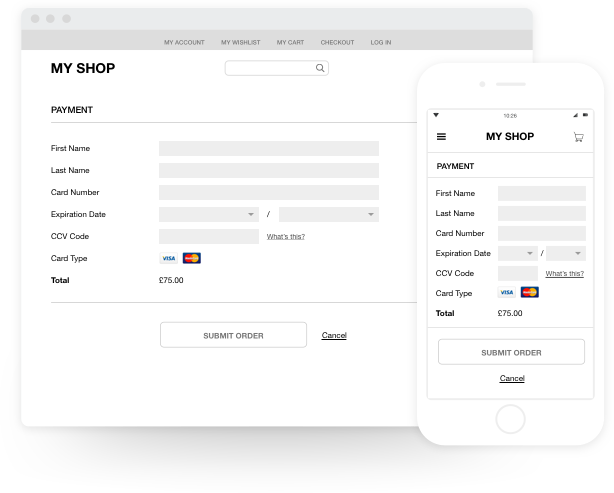Expand the expiration year dropdown on desktop
This screenshot has width=614, height=493.
pyautogui.click(x=329, y=214)
